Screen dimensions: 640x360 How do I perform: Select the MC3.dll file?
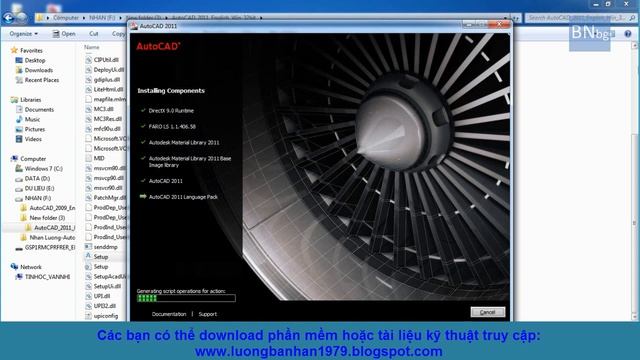click(x=103, y=109)
